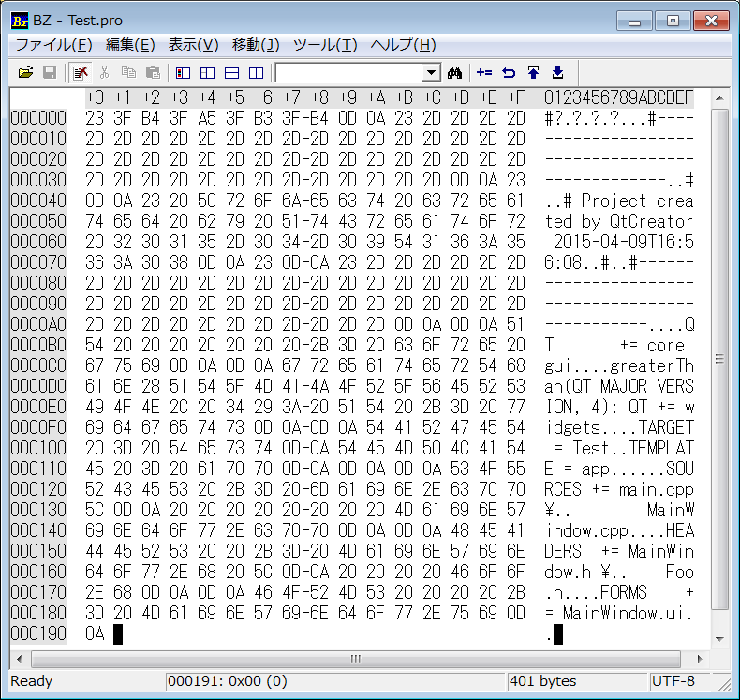Click the 401 bytes status bar panel
740x700 pixels.
545,681
